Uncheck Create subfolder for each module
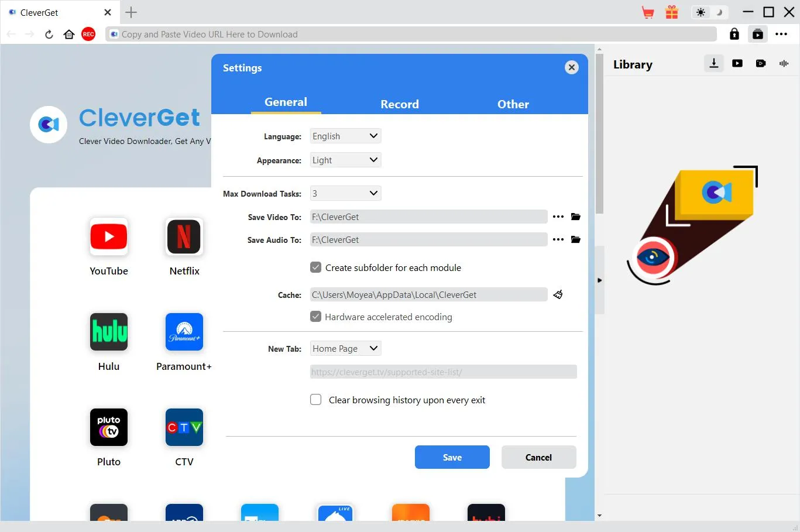 coord(316,267)
